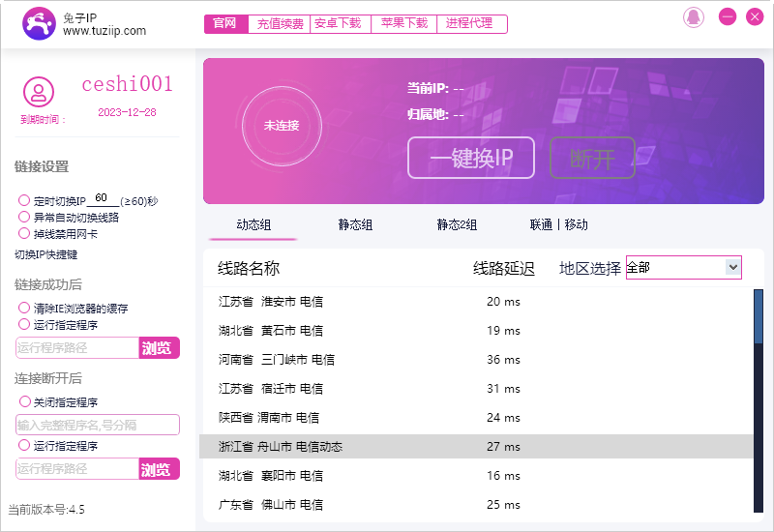Screen dimensions: 774x532
Task: Focus the 运行程序路径 field under 连接断开后
Action: 77,469
